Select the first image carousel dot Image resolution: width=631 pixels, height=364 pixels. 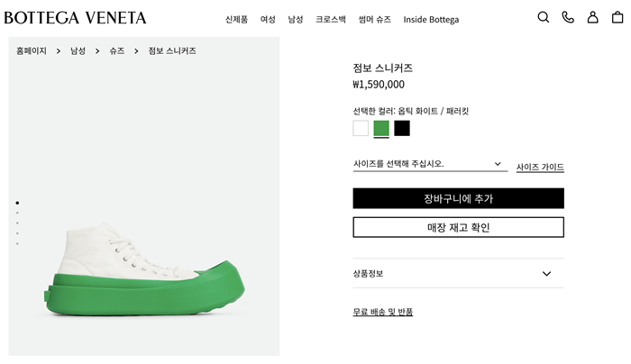point(17,203)
